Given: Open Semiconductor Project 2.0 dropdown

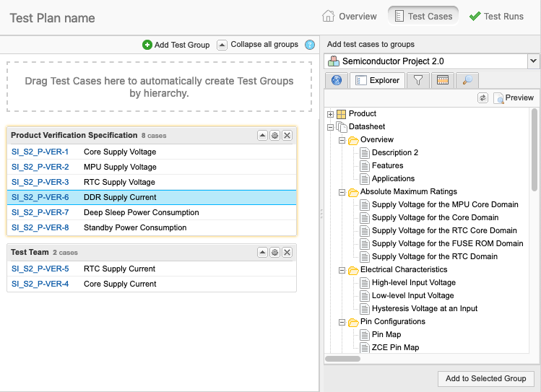Looking at the screenshot, I should pyautogui.click(x=533, y=61).
